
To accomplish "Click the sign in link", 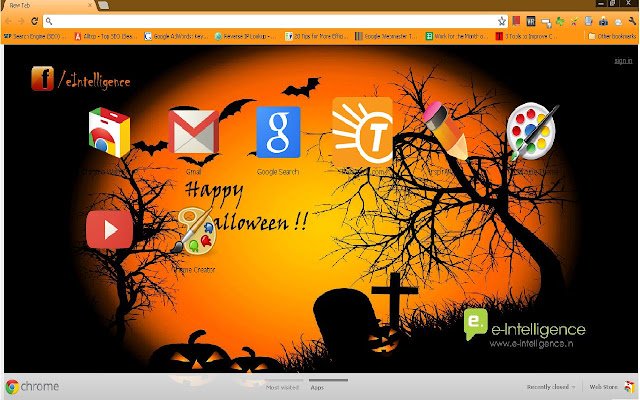I will (623, 61).
